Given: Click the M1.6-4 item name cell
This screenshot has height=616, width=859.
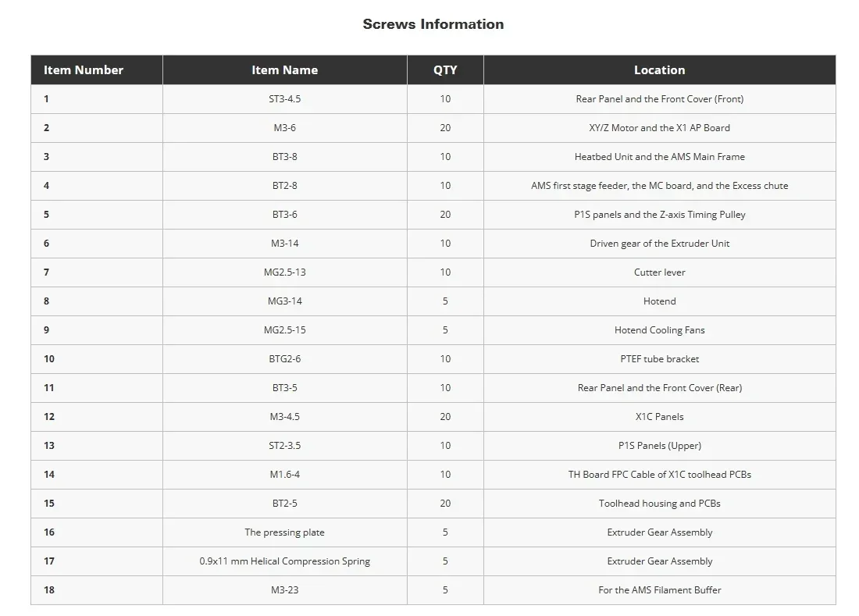Looking at the screenshot, I should click(285, 475).
